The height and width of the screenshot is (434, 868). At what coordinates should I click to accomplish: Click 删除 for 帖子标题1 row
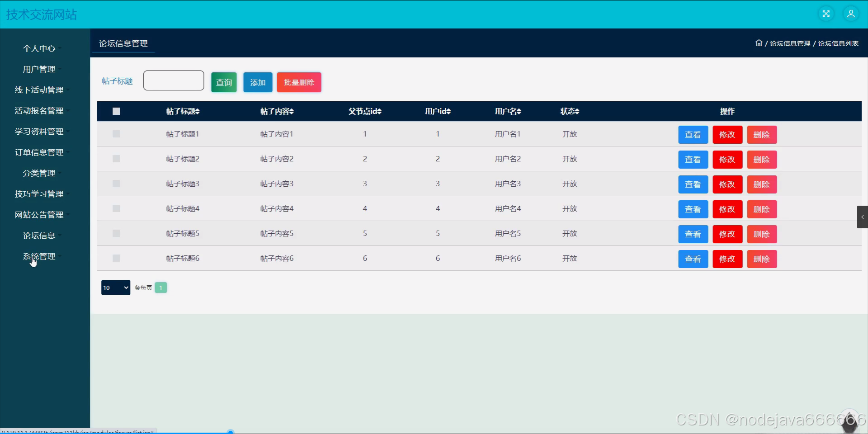(x=762, y=135)
